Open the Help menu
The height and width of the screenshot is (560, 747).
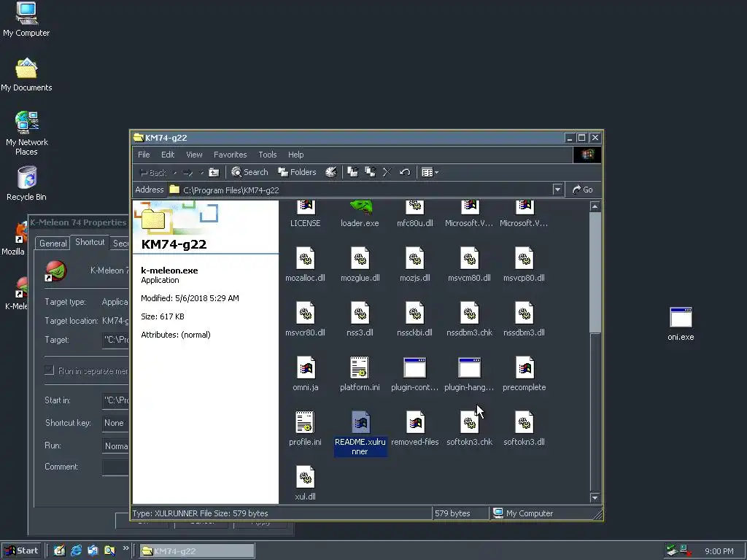(x=295, y=155)
